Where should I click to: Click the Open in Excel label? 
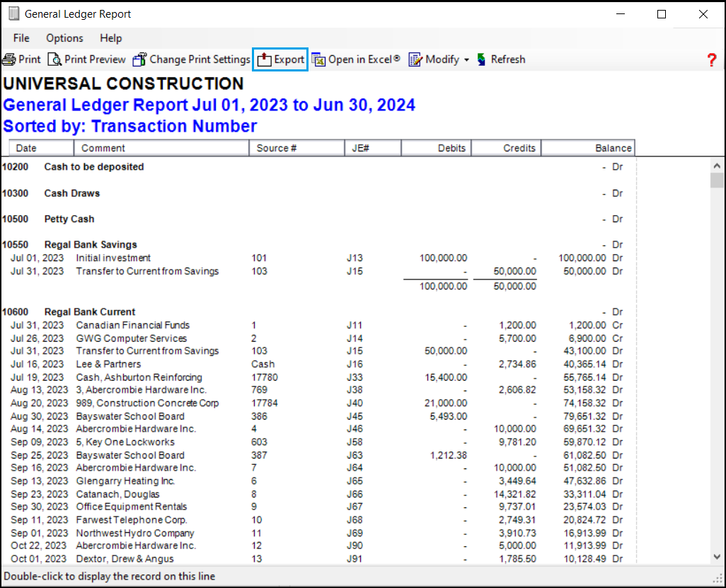click(x=364, y=59)
